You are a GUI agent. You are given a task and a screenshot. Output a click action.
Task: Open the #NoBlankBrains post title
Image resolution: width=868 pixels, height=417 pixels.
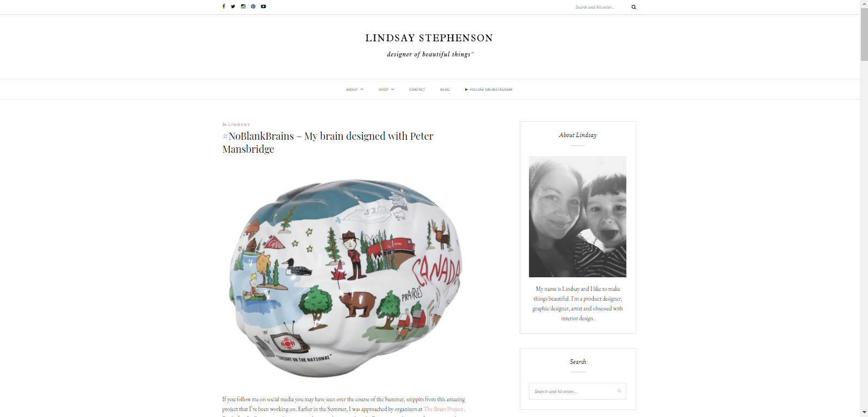(328, 142)
